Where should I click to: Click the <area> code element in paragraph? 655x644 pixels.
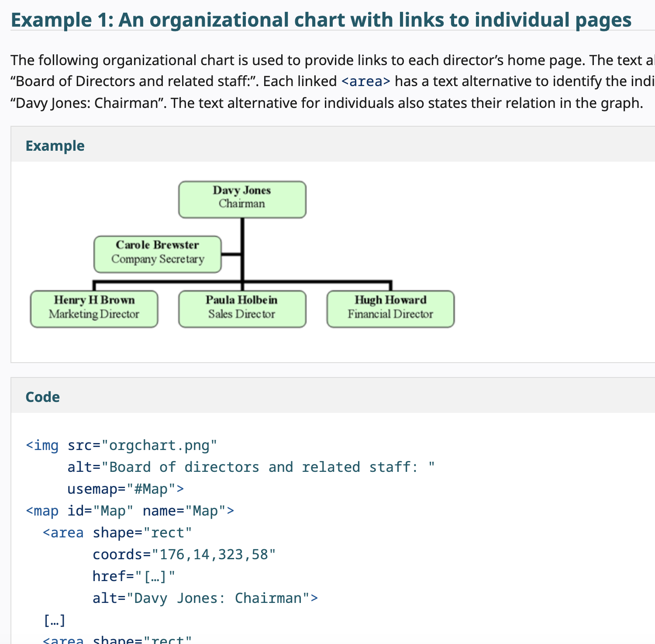point(365,82)
